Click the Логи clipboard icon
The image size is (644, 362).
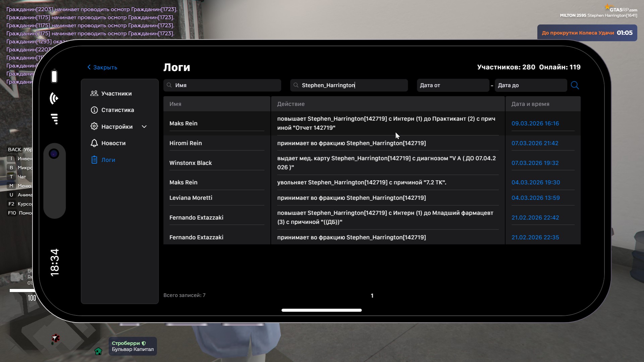(x=94, y=160)
